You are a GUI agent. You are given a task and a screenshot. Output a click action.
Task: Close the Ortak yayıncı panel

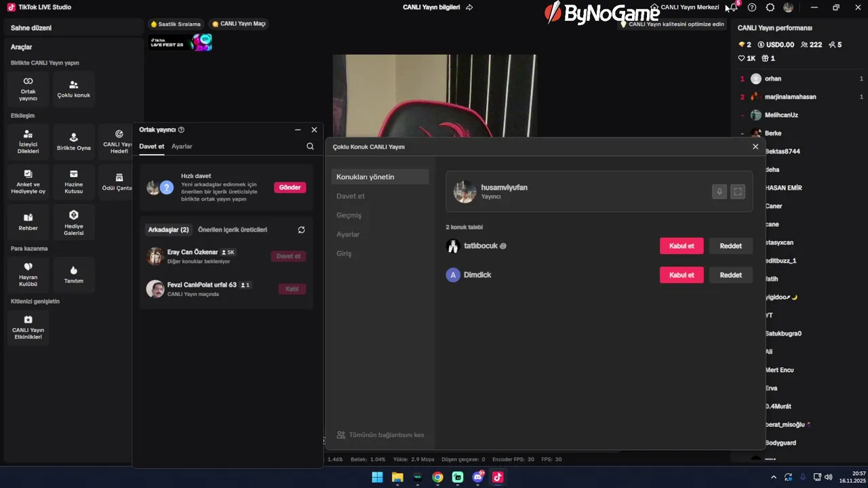click(314, 129)
